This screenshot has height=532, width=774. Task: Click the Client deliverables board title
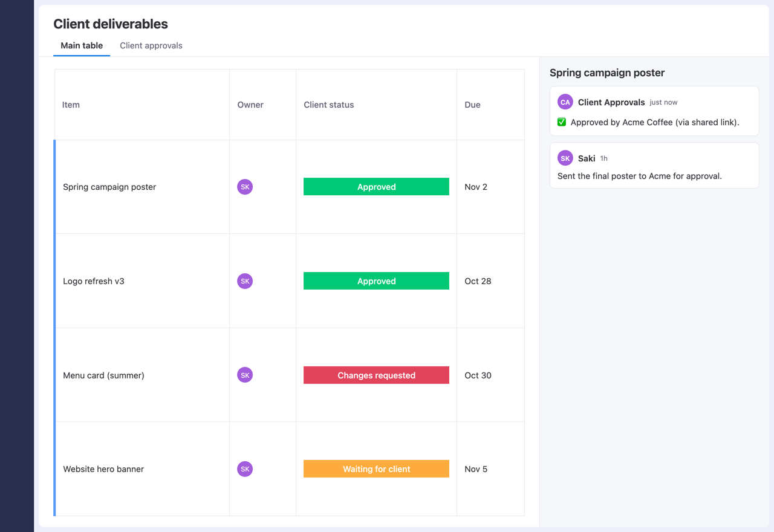pos(111,24)
